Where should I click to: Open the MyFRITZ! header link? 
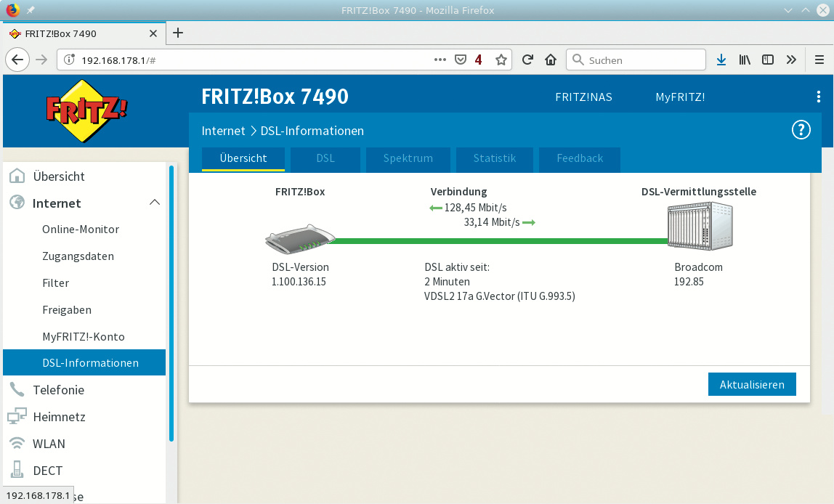click(680, 97)
